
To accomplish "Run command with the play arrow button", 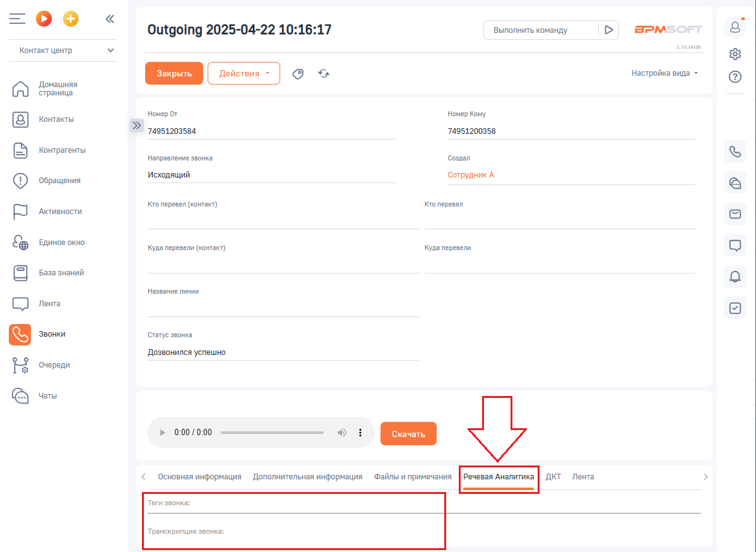I will click(x=609, y=30).
